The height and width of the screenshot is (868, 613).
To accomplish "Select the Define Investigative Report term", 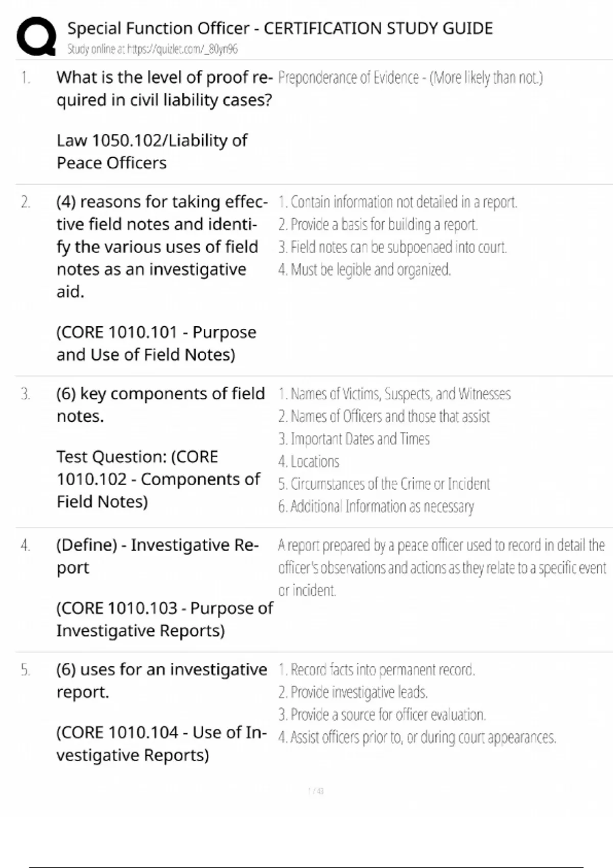I will (x=157, y=556).
